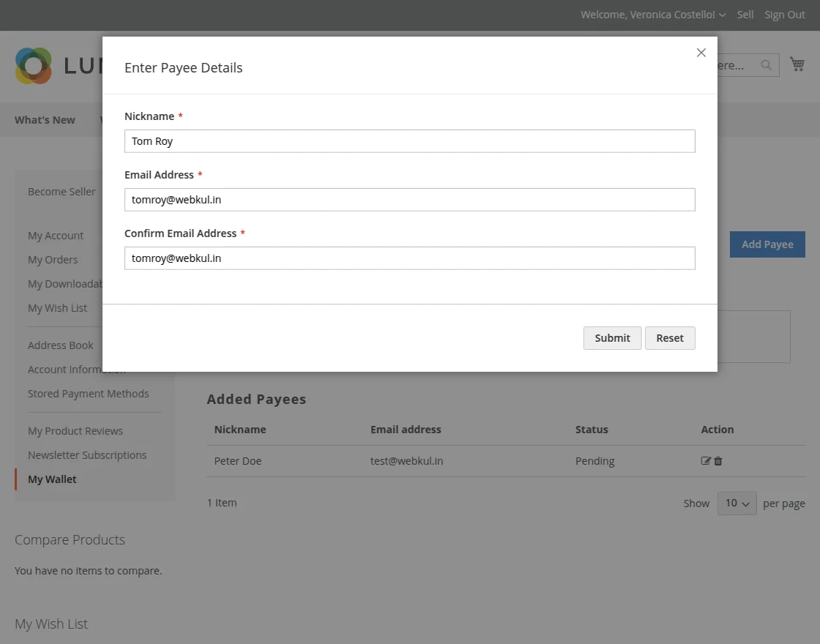Viewport: 820px width, 644px height.
Task: Open the shopping cart
Action: 797,64
